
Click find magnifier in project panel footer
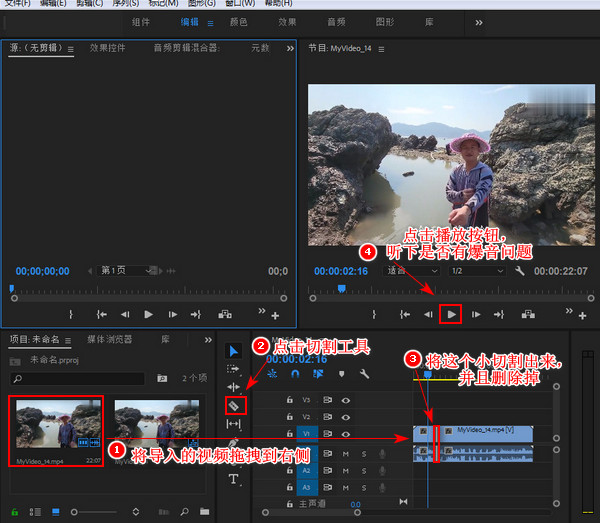tap(185, 512)
